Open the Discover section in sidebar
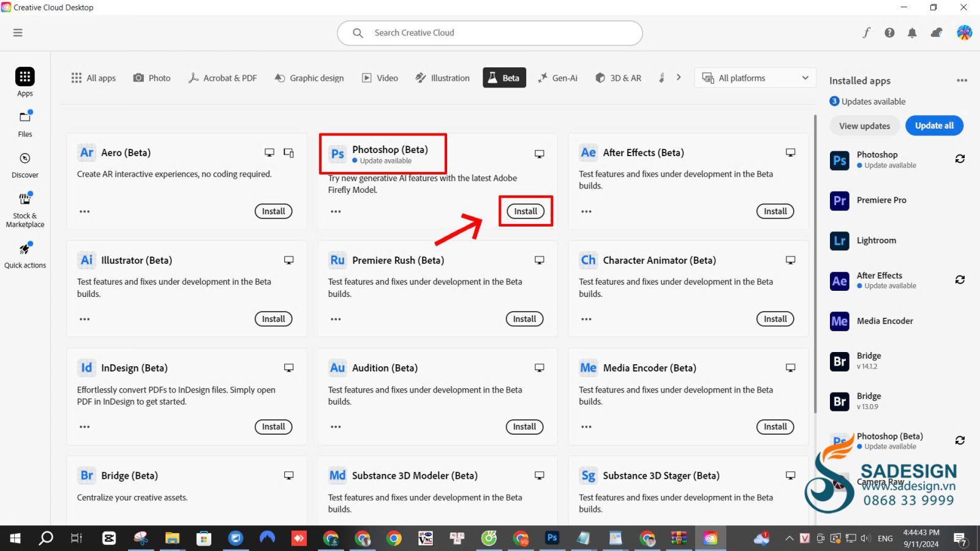Screen dimensions: 980x551 (x=25, y=165)
